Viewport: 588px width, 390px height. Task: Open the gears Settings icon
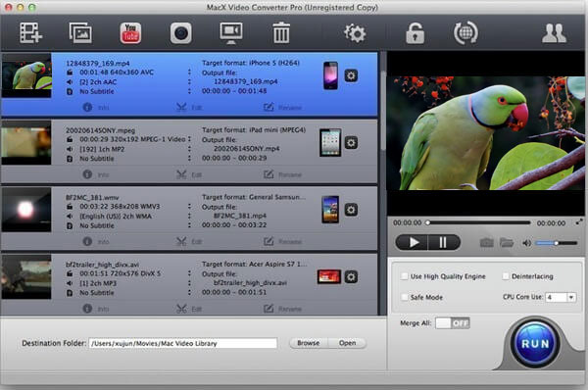(355, 33)
